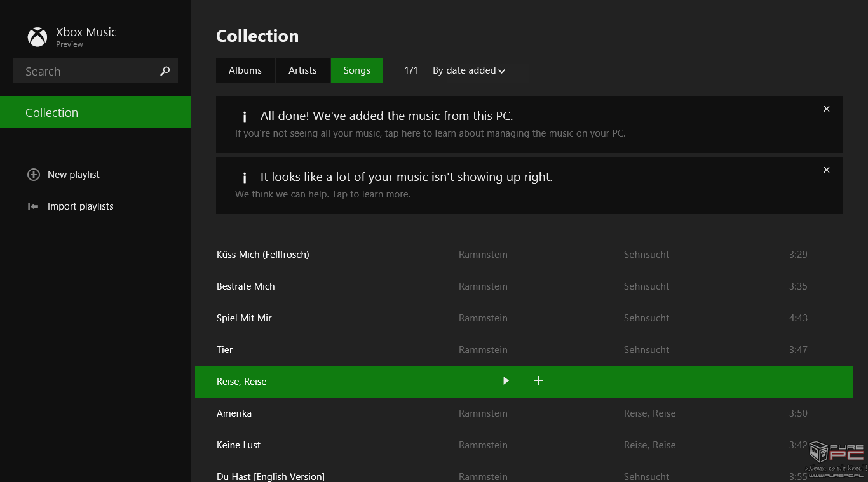Select the highlighted Reise, Reise row title

click(241, 382)
